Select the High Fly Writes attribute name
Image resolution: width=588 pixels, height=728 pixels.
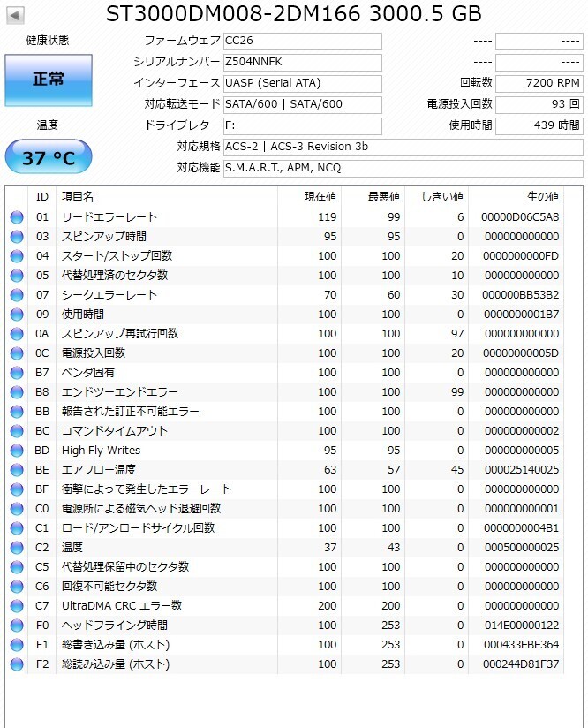point(101,451)
